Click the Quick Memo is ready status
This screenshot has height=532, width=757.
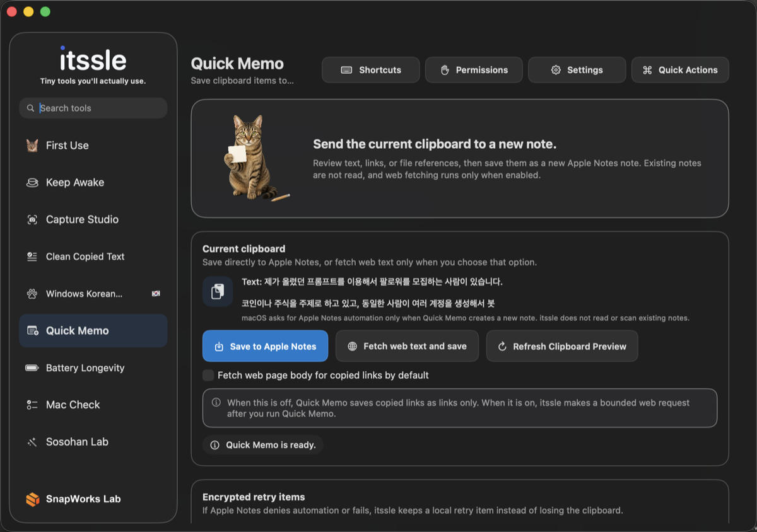click(x=263, y=445)
